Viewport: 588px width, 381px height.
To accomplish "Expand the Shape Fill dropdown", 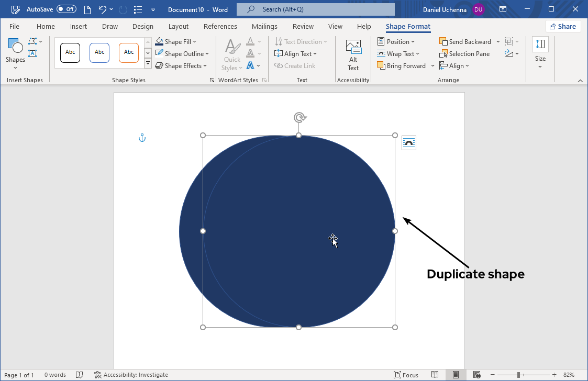I will pyautogui.click(x=195, y=42).
